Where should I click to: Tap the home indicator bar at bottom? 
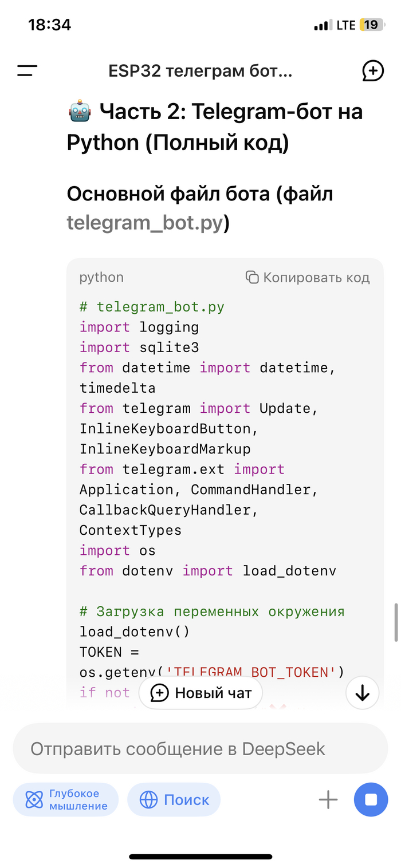tap(200, 857)
